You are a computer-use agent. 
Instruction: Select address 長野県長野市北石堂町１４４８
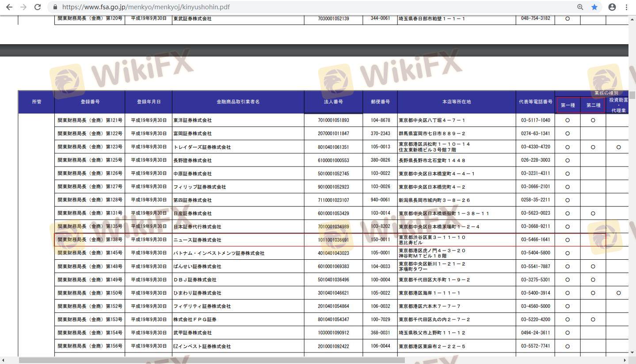[x=432, y=160]
